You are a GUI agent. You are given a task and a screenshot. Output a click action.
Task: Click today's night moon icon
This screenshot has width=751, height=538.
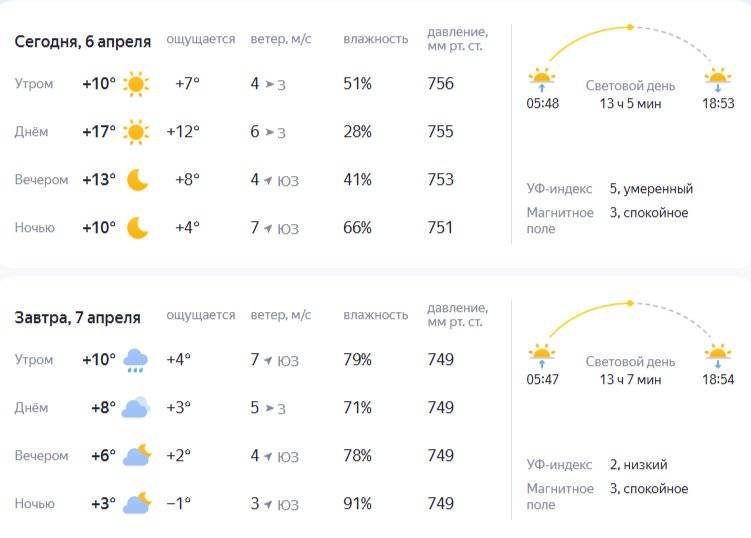point(138,228)
